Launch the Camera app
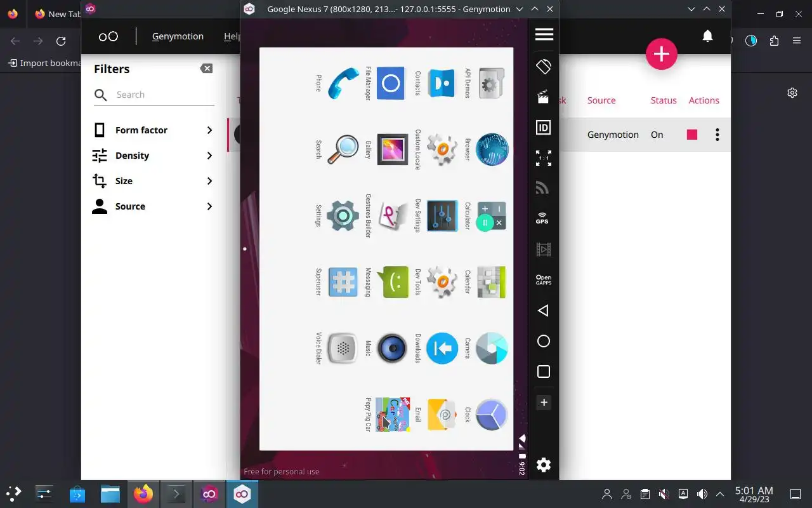812x508 pixels. (492, 348)
